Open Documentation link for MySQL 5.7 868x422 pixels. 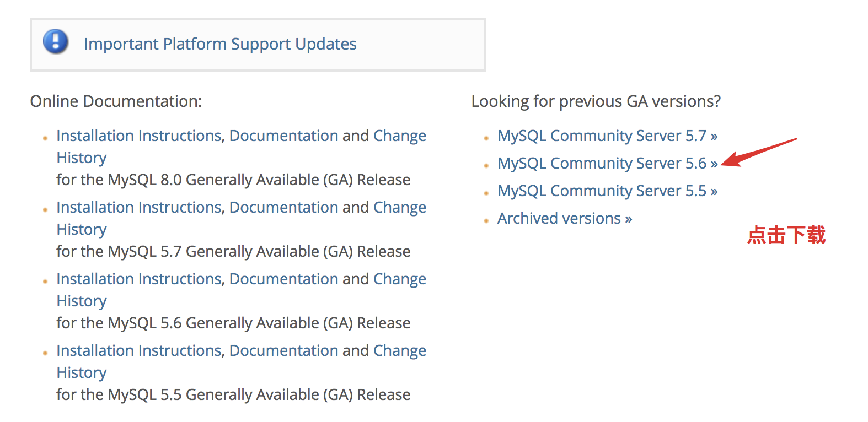pos(283,207)
